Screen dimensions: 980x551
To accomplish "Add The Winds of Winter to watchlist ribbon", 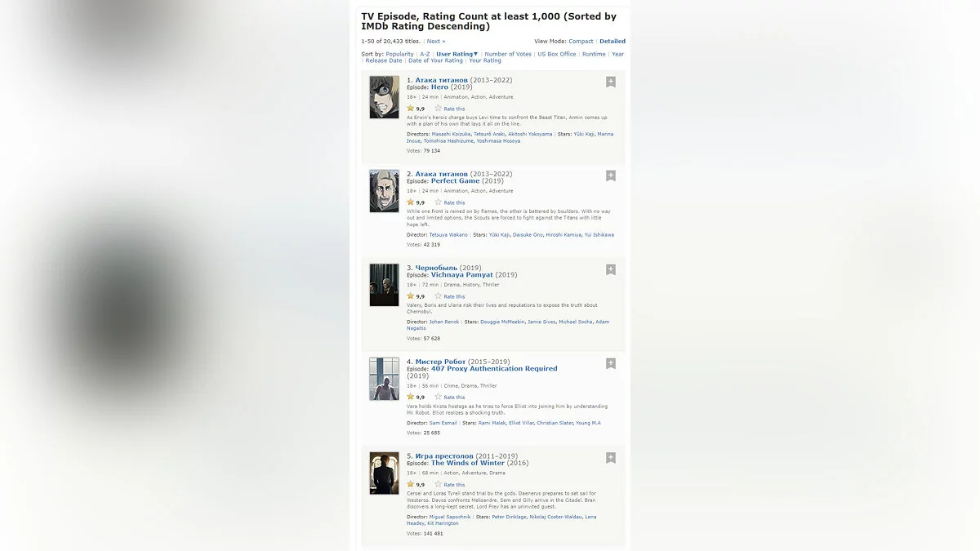I will pyautogui.click(x=611, y=457).
